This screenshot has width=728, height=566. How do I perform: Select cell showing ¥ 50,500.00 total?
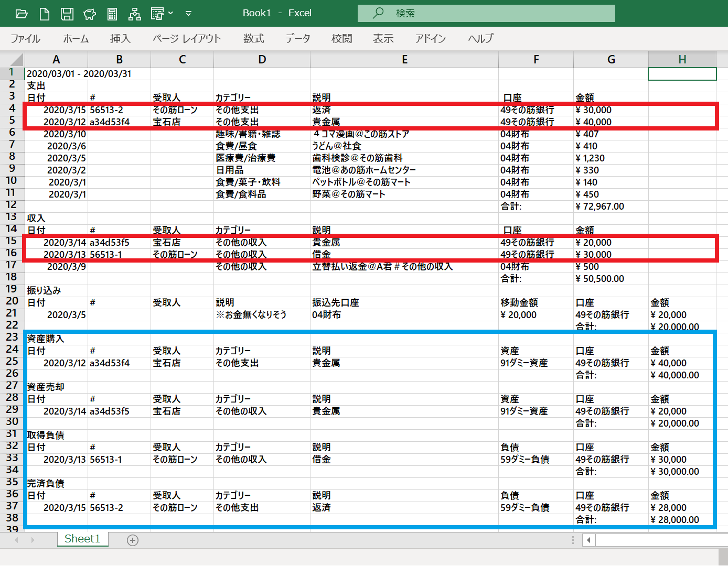click(611, 279)
